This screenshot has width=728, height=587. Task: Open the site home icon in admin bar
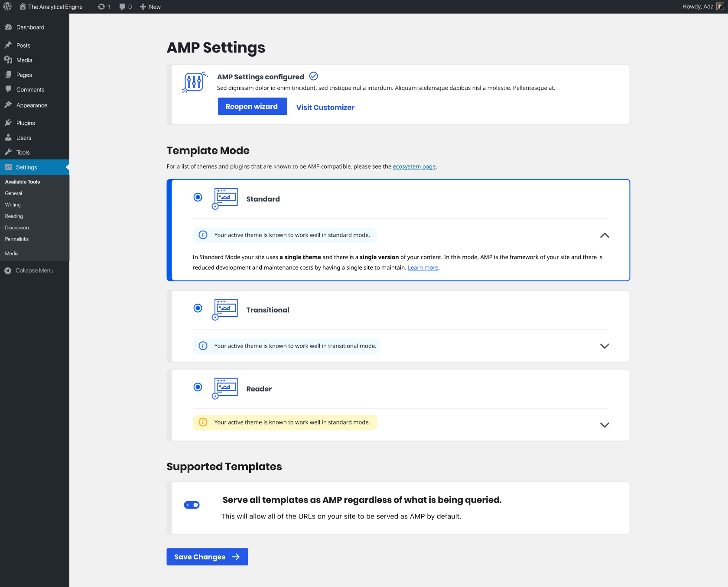pyautogui.click(x=23, y=7)
